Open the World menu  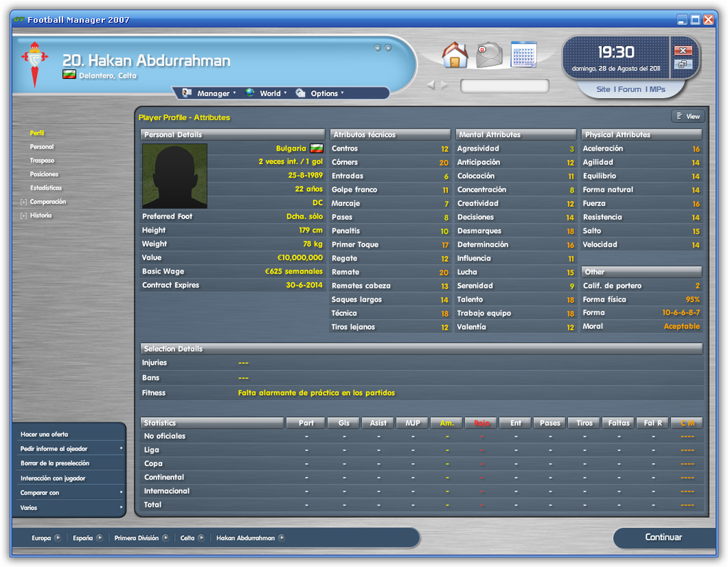(x=266, y=93)
